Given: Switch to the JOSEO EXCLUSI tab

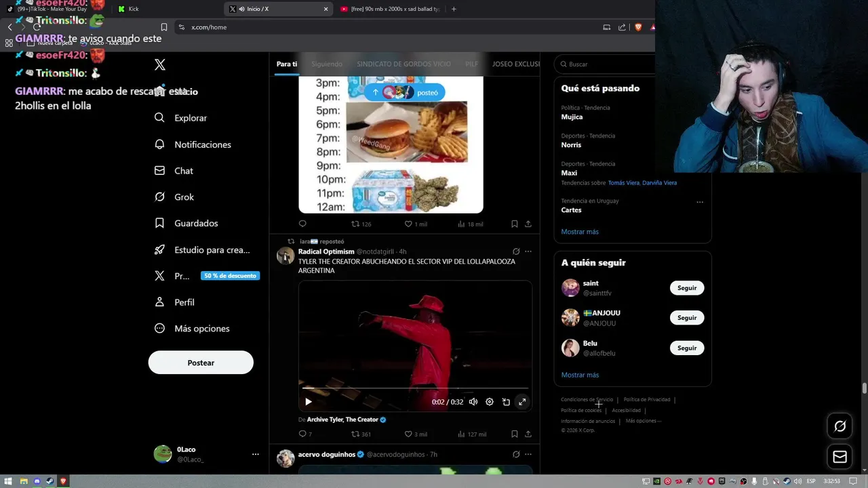Looking at the screenshot, I should [516, 64].
